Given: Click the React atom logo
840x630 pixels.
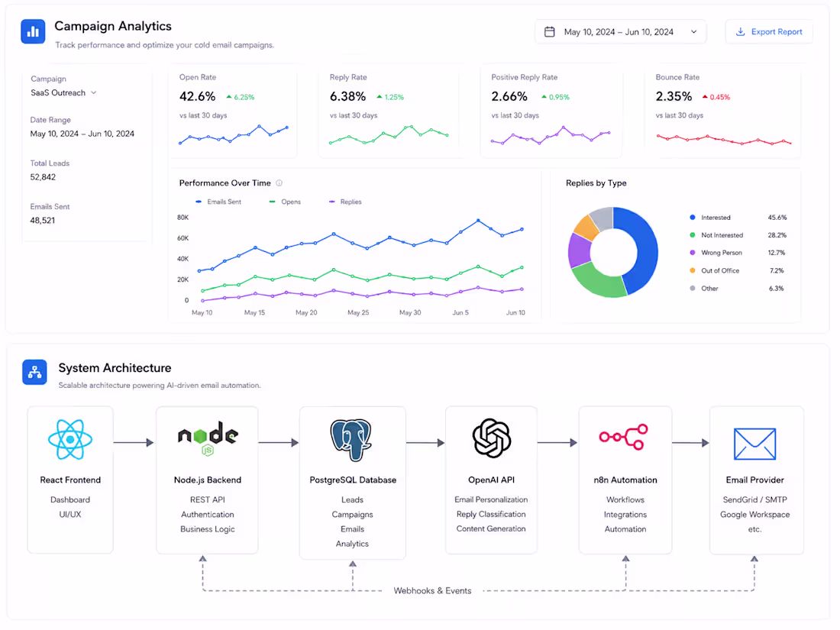Looking at the screenshot, I should [70, 440].
